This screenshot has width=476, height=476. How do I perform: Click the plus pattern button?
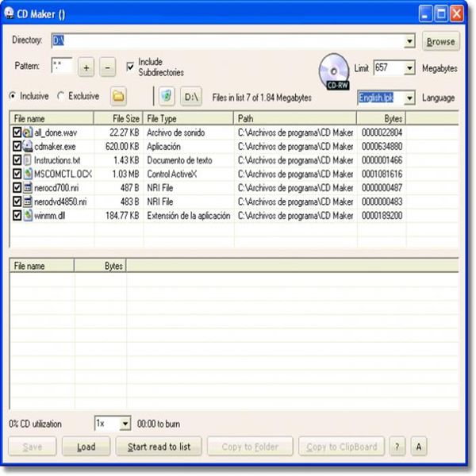(86, 67)
